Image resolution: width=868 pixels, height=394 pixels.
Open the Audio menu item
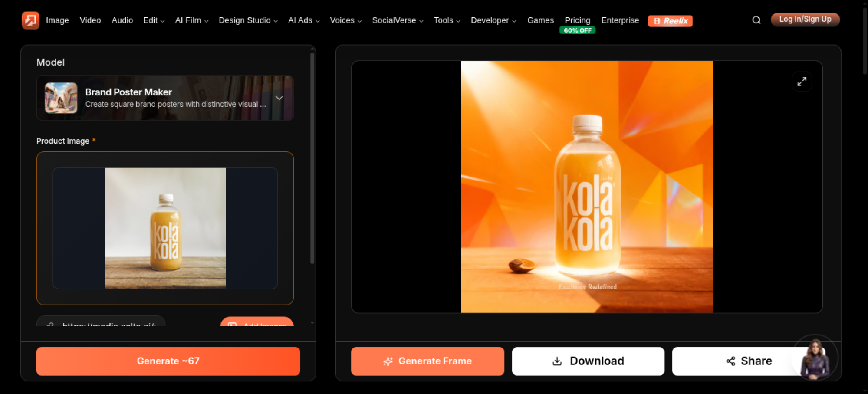click(122, 20)
